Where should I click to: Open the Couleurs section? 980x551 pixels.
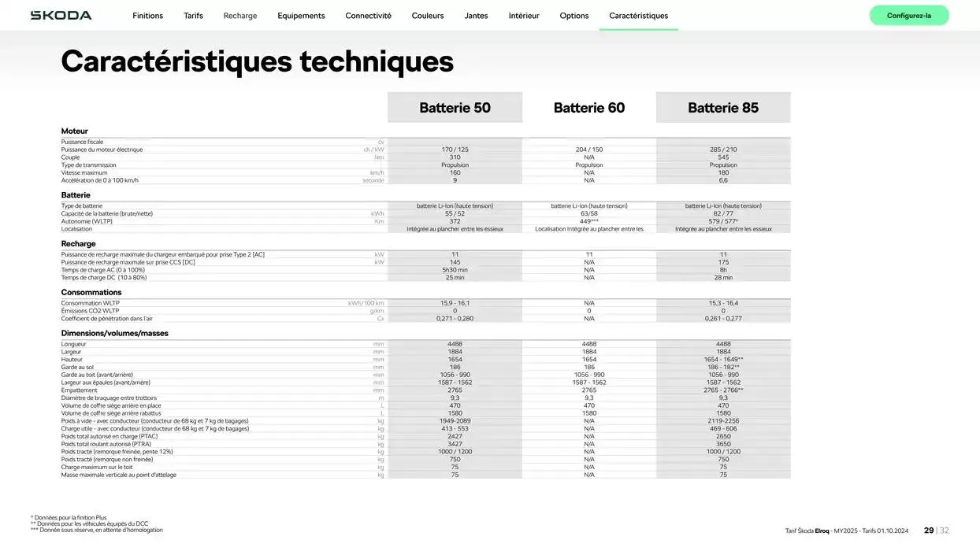[427, 15]
